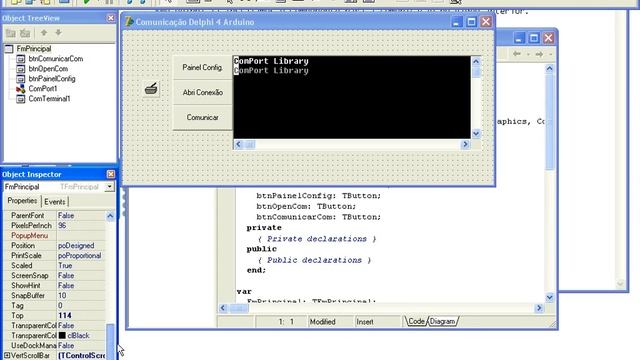Select the ComPort component icon on form
Screen dimensions: 640x360
(x=151, y=89)
